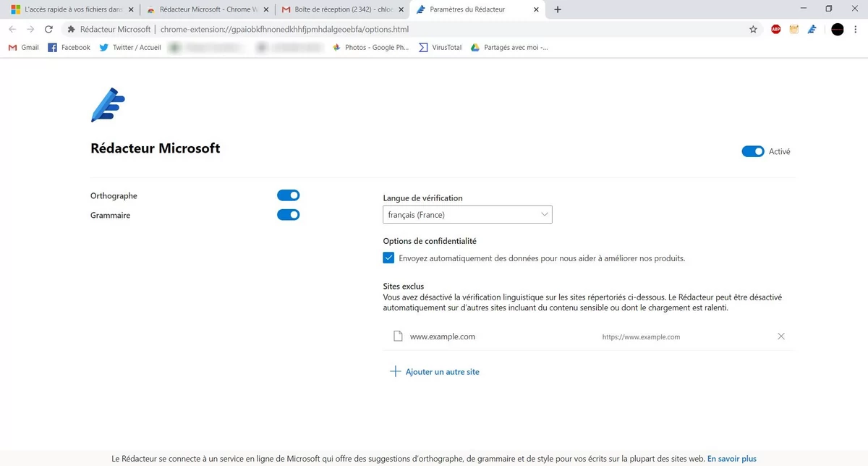Screen dimensions: 868x466
Task: Open a new browser tab
Action: click(558, 9)
